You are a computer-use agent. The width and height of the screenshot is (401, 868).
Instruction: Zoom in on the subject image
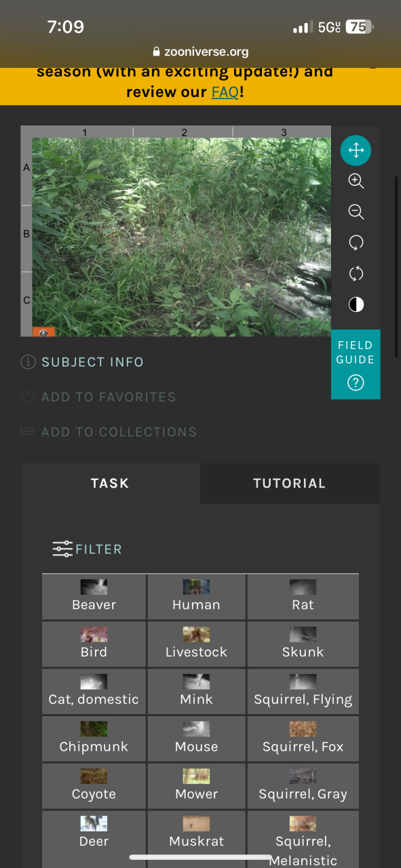point(356,181)
